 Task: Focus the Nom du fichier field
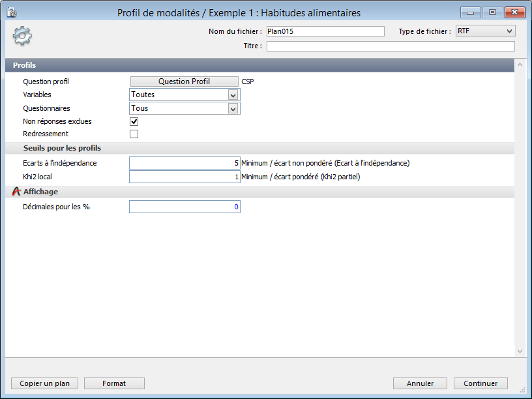coord(325,31)
